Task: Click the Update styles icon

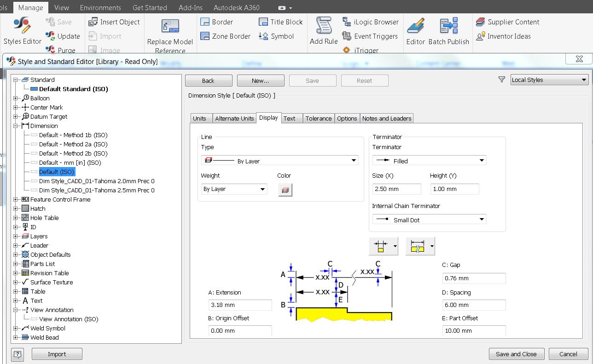Action: coord(50,36)
